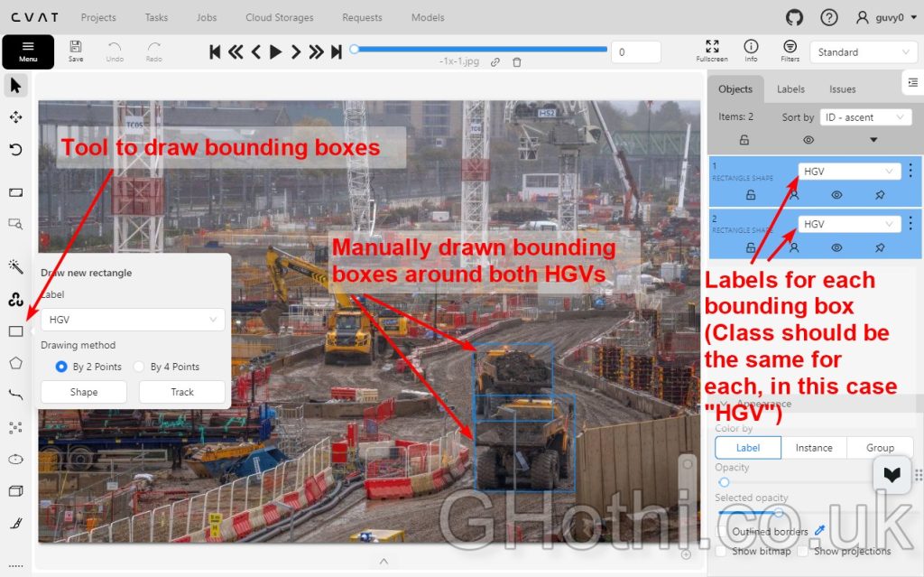Click the rotate image icon

15,149
